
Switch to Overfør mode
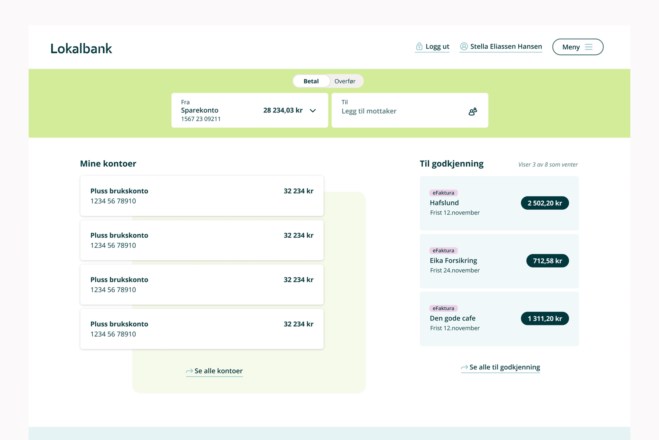click(345, 81)
